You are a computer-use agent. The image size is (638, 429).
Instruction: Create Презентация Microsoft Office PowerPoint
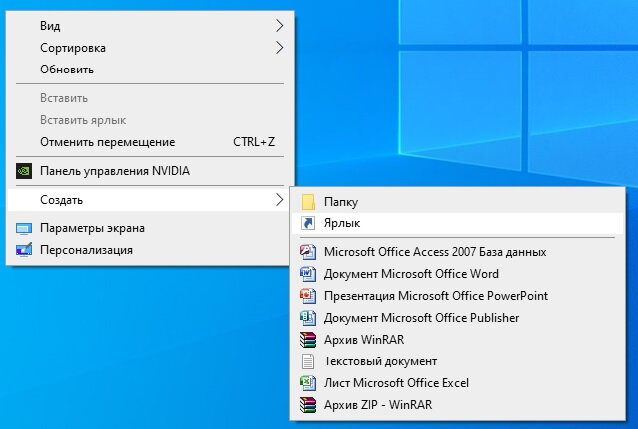(x=457, y=296)
